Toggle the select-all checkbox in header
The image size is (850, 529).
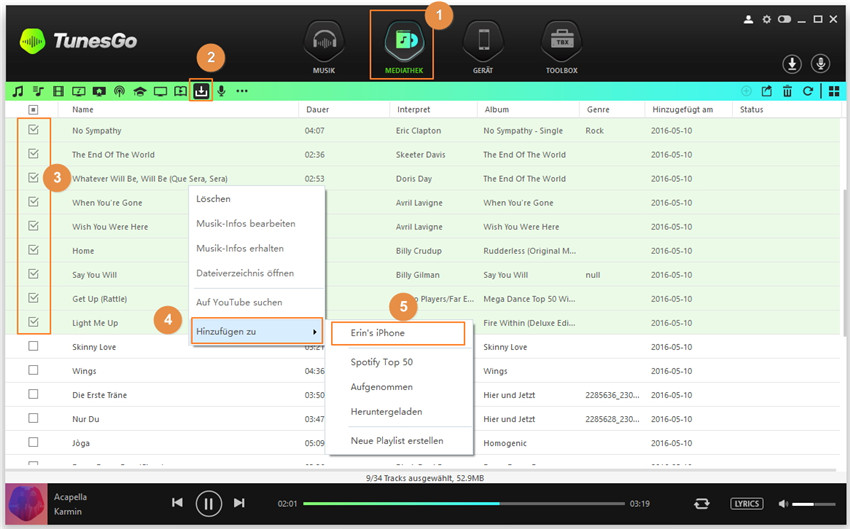click(x=33, y=109)
